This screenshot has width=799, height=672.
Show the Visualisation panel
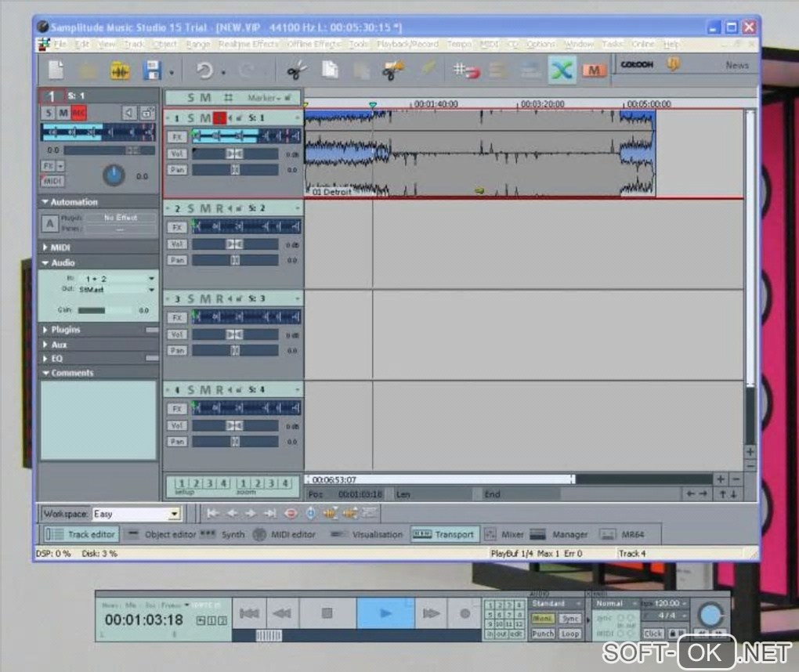pos(367,534)
